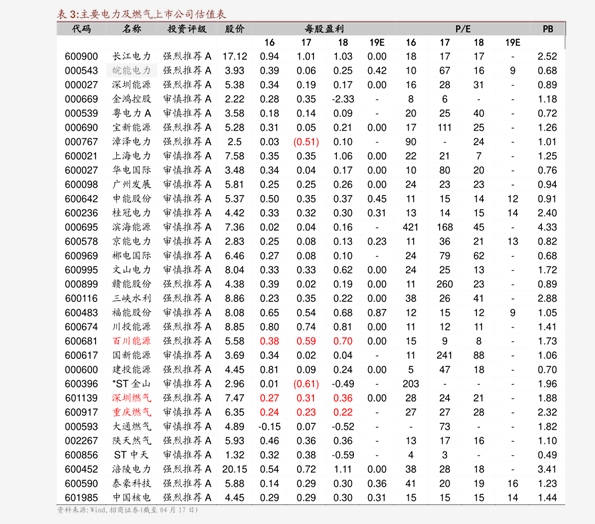The height and width of the screenshot is (524, 595).
Task: Select the 代码 column header
Action: point(81,29)
